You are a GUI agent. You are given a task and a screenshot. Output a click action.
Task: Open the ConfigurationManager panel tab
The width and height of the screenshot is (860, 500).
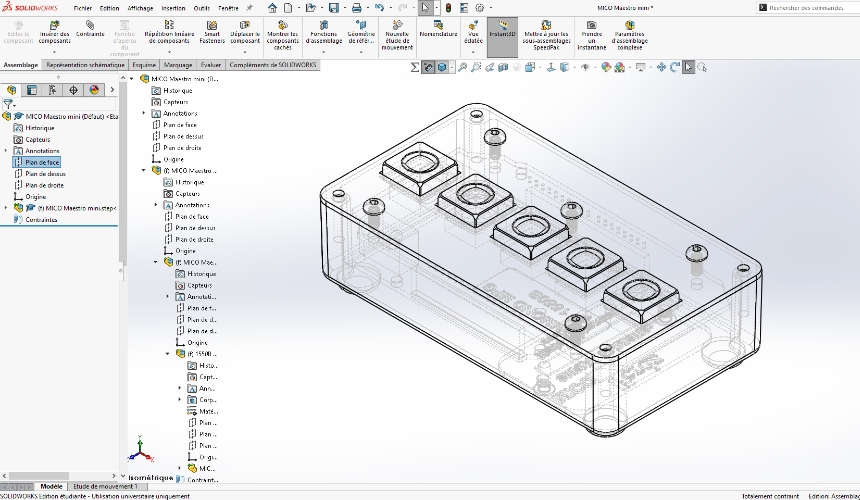coord(53,90)
